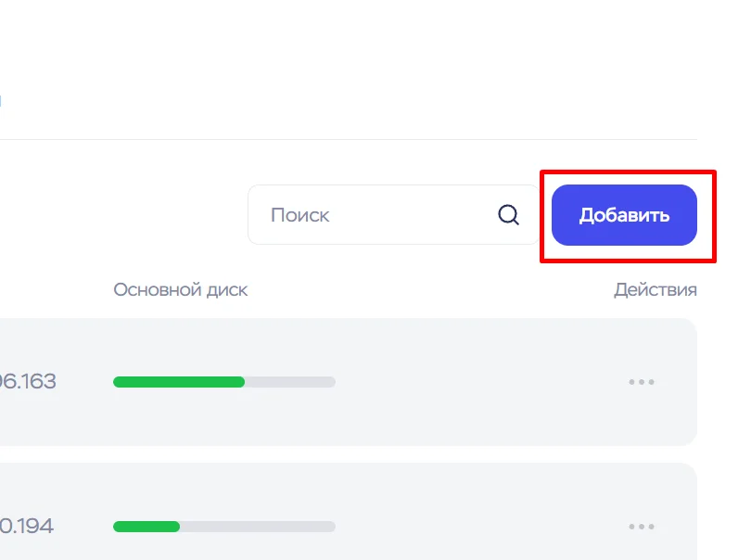751x560 pixels.
Task: Sort by the Основной диск column header
Action: [181, 290]
